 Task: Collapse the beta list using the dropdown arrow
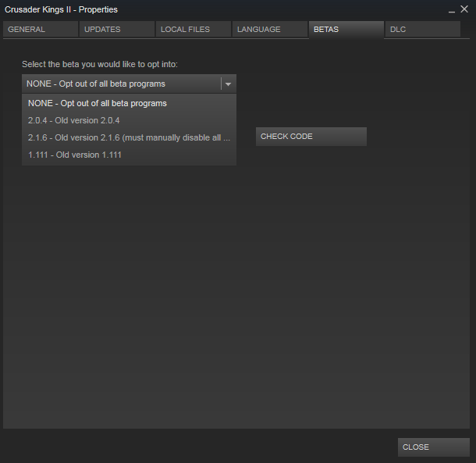click(x=228, y=84)
